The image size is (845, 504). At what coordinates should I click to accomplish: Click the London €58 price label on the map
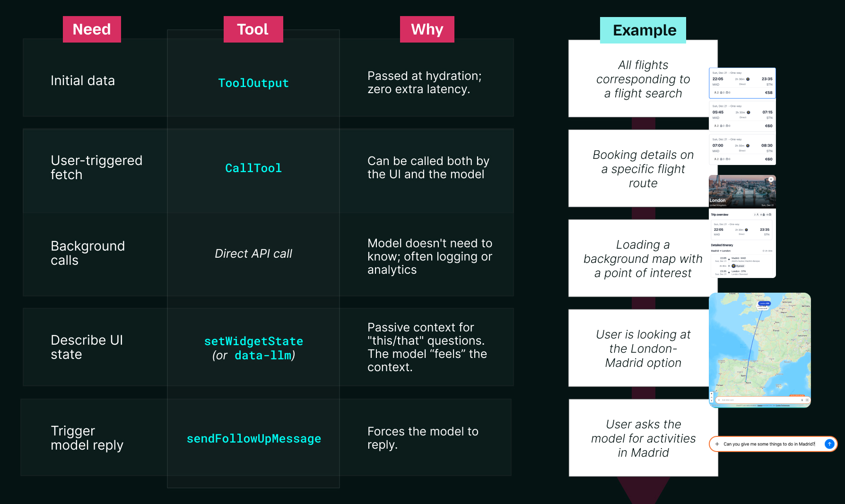pyautogui.click(x=765, y=304)
